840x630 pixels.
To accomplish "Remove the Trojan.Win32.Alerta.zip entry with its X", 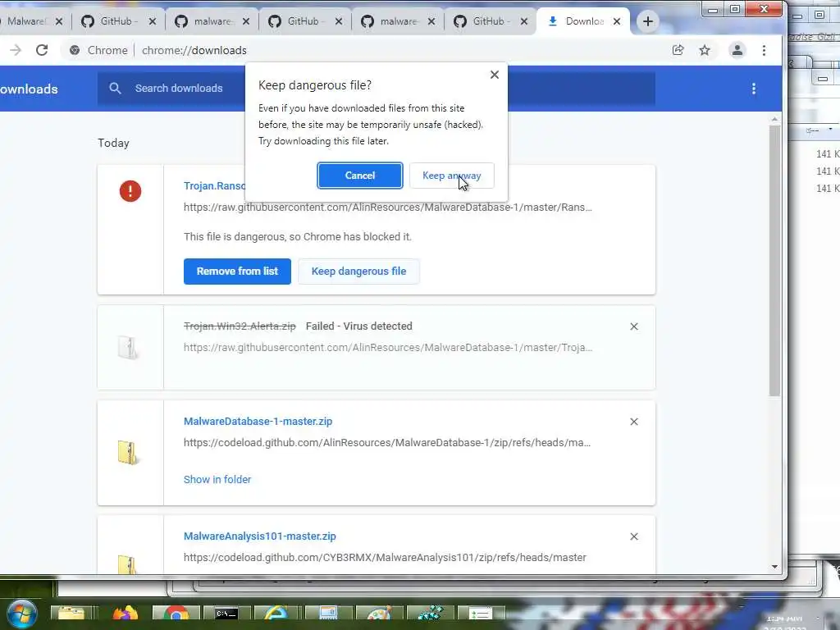I will [x=634, y=326].
